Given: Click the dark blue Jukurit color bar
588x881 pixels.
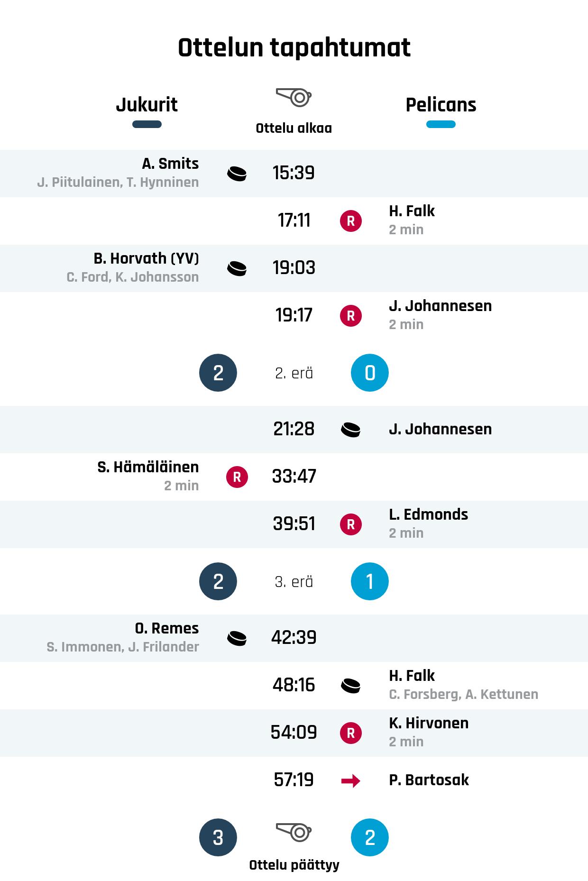Looking at the screenshot, I should tap(147, 125).
